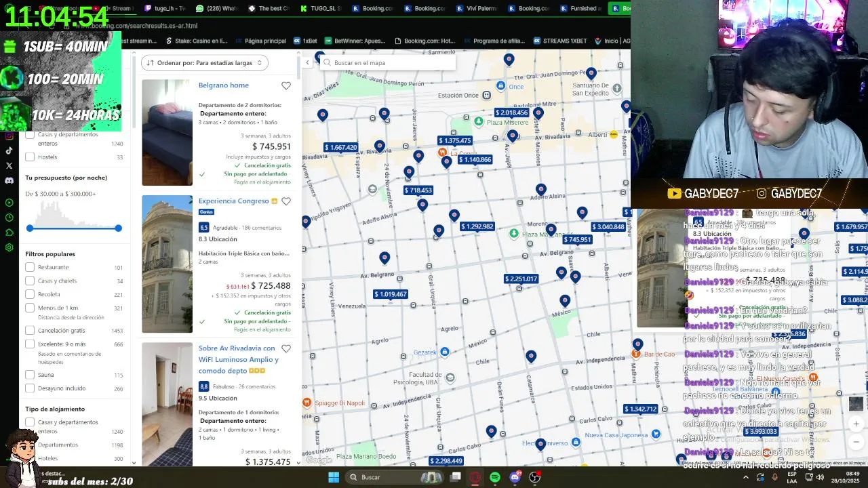Viewport: 868px width, 488px height.
Task: Select the $ 718.453 map price marker
Action: click(x=418, y=190)
